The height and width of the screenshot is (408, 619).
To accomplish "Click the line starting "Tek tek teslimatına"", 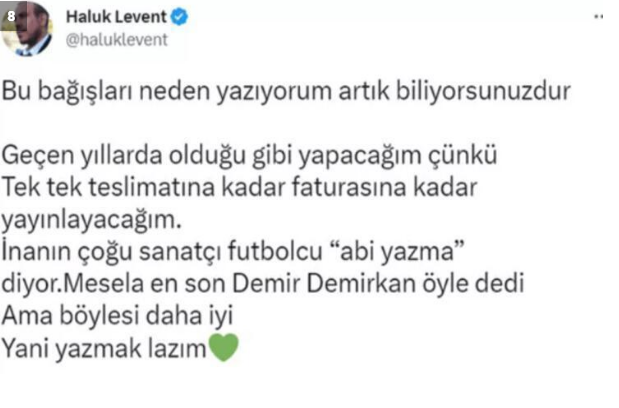I will [239, 187].
